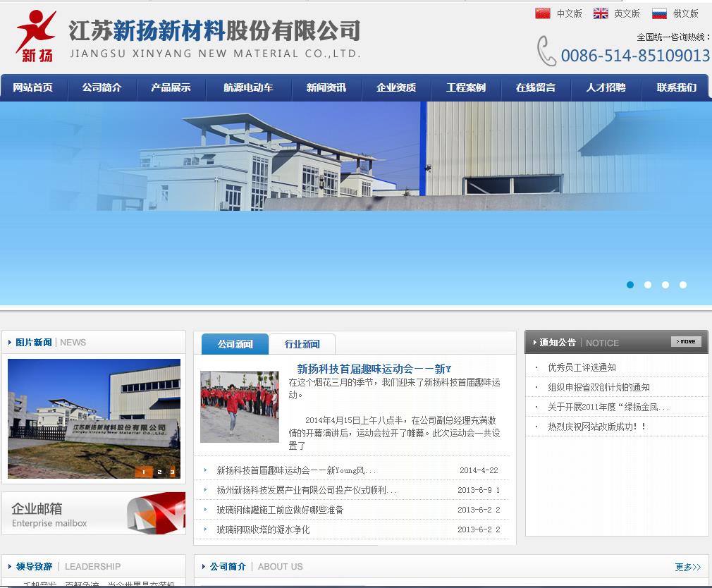Open news 玻璃钢储罐施工前应做好哪些准备
The image size is (712, 588).
point(280,510)
